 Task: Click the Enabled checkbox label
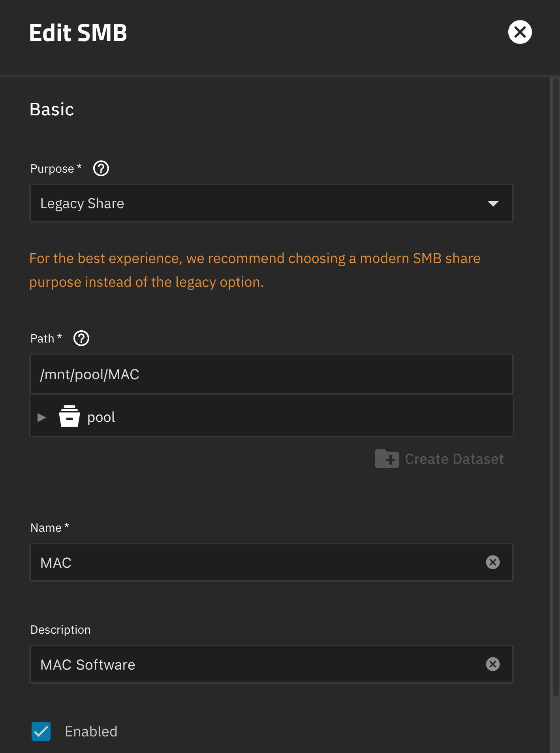[91, 732]
